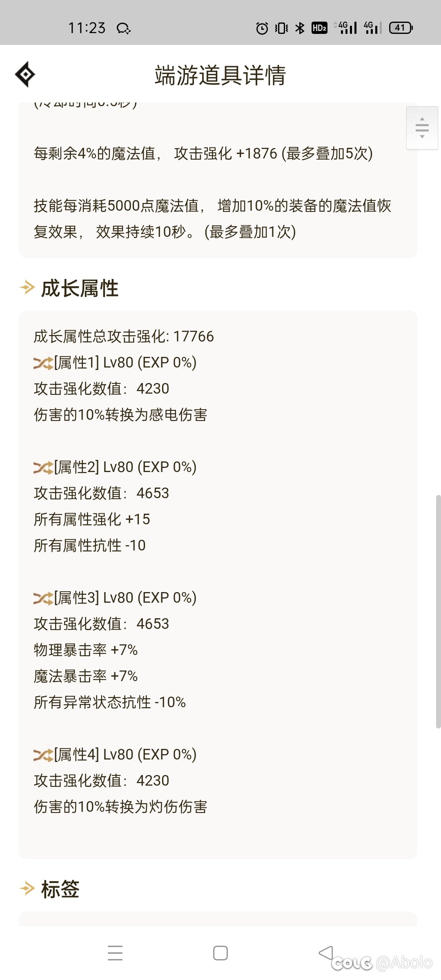Tap the battery indicator showing 41
441x980 pixels.
401,28
